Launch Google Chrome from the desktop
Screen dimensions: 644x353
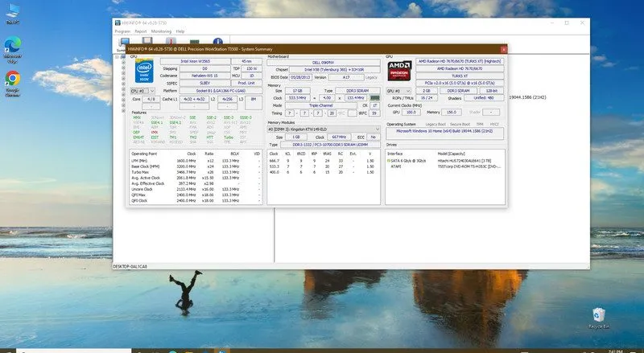click(x=13, y=84)
